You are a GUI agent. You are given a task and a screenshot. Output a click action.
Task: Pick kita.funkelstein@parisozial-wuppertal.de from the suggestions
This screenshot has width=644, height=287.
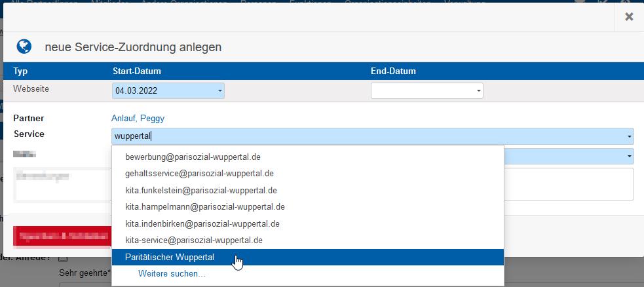200,190
